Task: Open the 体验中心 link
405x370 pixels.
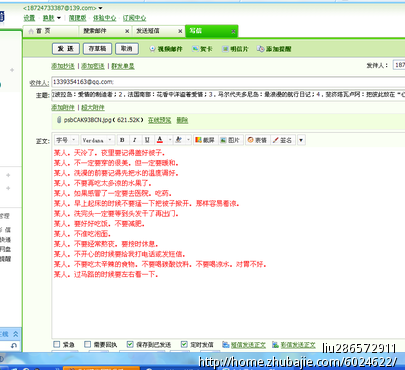Action: click(x=104, y=18)
